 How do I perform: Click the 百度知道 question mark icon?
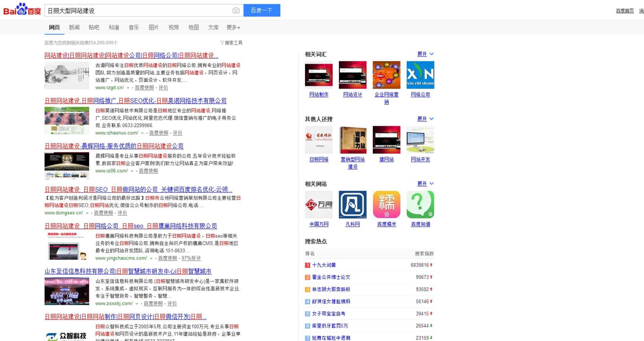click(x=420, y=204)
